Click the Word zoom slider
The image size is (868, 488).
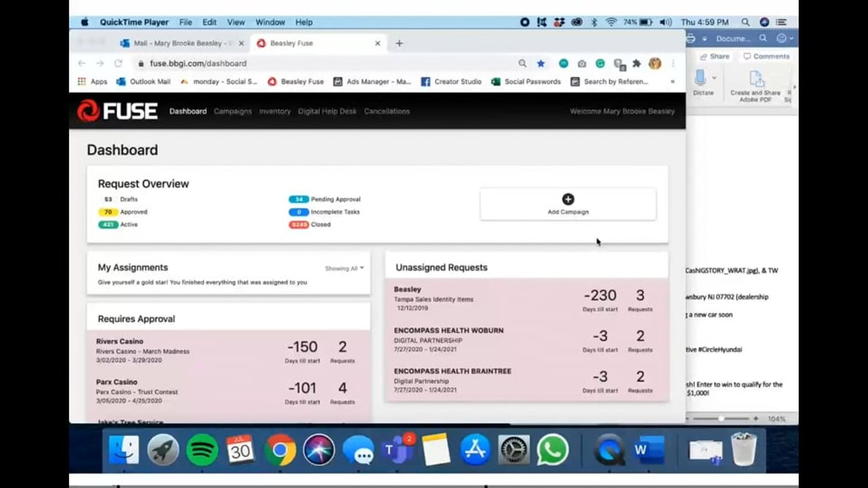(721, 419)
